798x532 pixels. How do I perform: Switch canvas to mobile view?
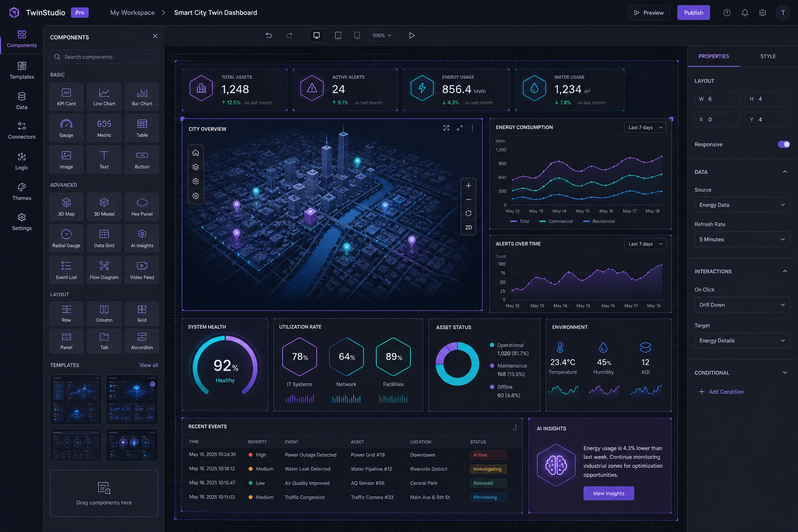(x=357, y=35)
